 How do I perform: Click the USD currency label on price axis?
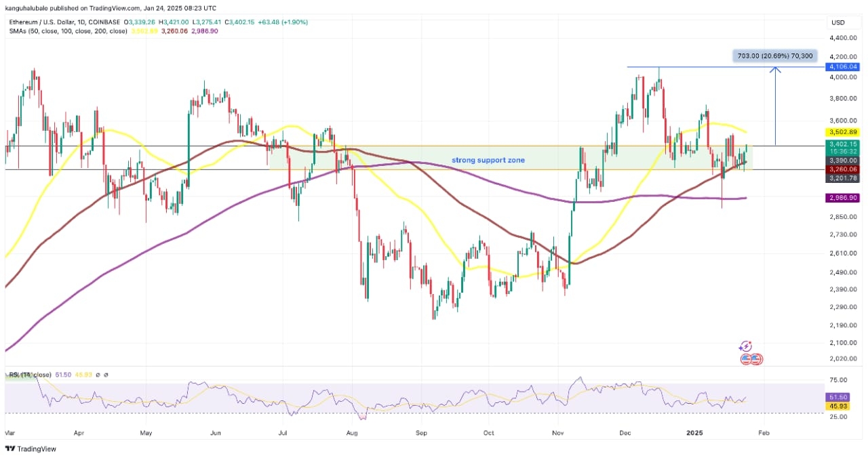pos(837,22)
